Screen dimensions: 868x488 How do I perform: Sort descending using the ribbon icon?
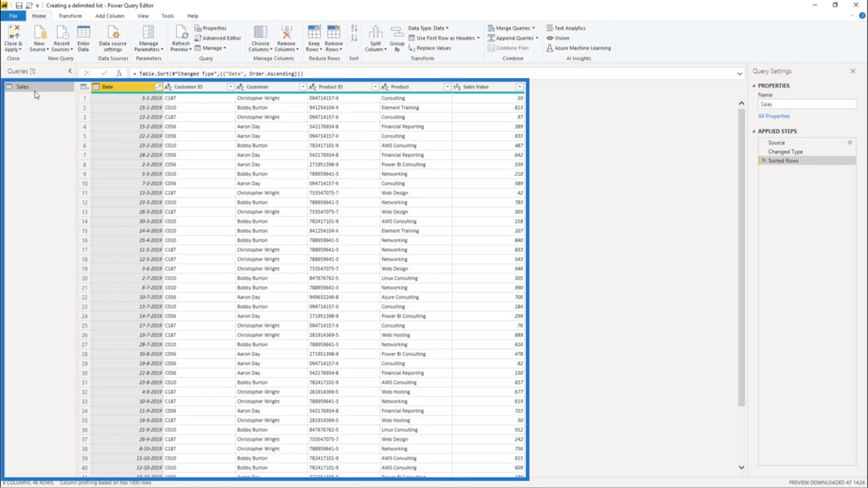tap(354, 38)
